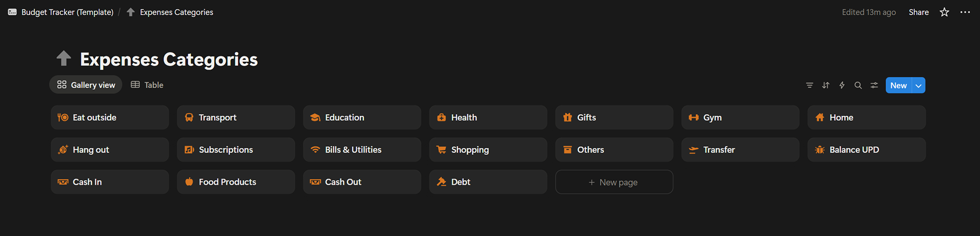Click the blue New button
The height and width of the screenshot is (236, 980).
(898, 86)
